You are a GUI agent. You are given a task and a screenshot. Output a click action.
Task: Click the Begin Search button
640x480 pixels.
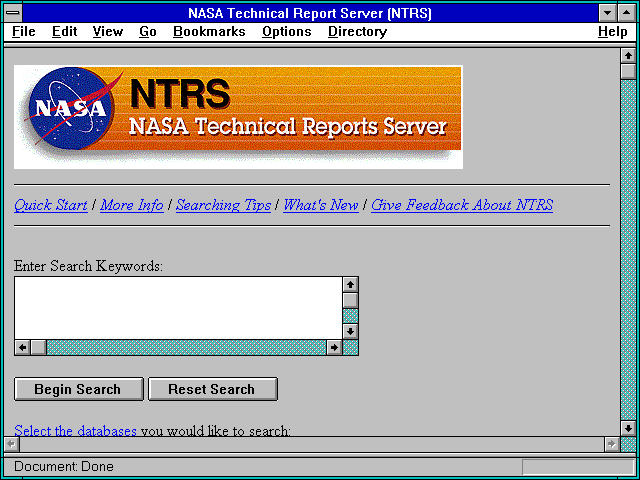[78, 389]
